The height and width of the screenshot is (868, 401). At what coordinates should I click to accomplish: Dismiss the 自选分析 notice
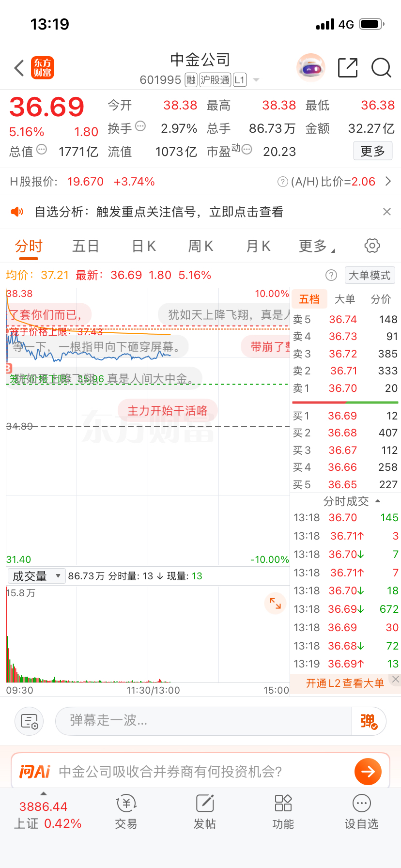click(x=387, y=212)
